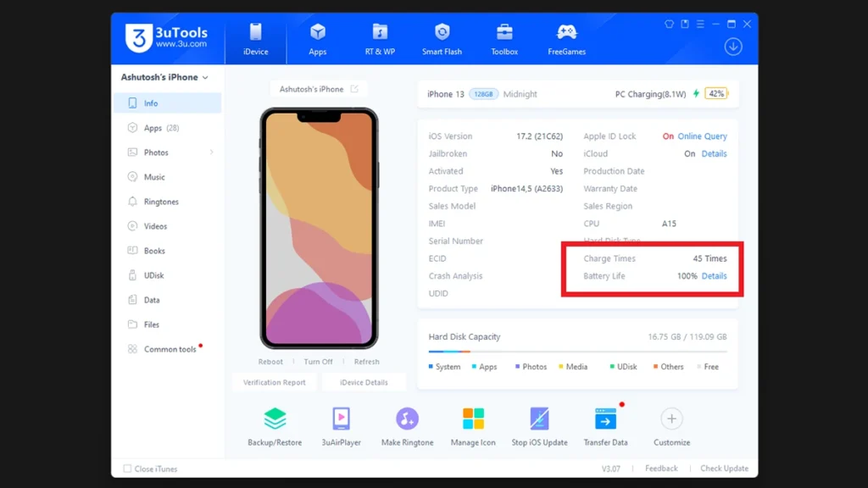Click the title bar bookmark icon

point(685,24)
